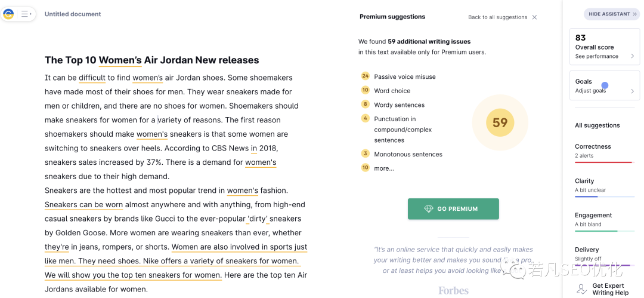
Task: Click the Untitled document title field
Action: pos(73,14)
